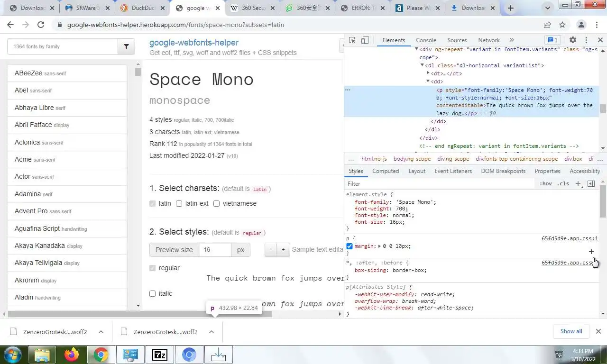
Task: Toggle device toolbar icon in DevTools
Action: point(365,40)
